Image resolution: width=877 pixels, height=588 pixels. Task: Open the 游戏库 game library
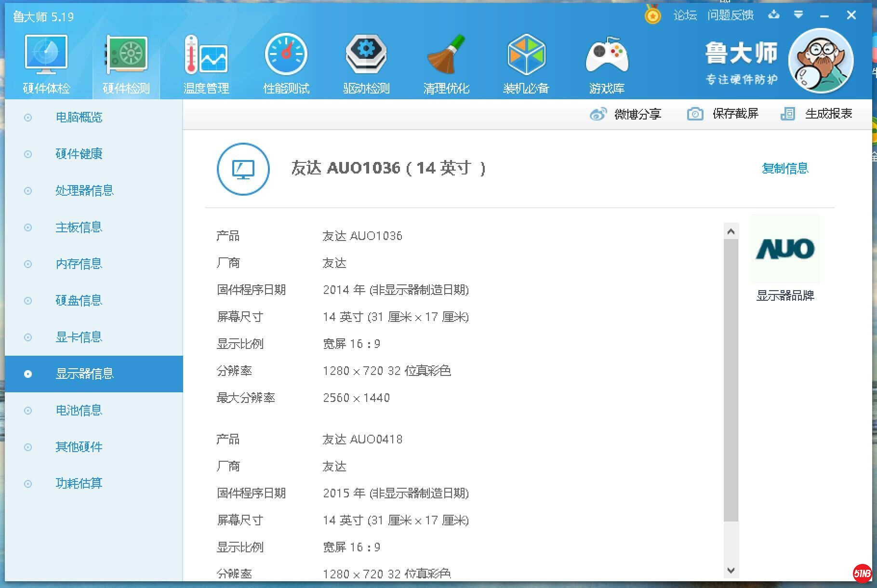click(x=607, y=60)
